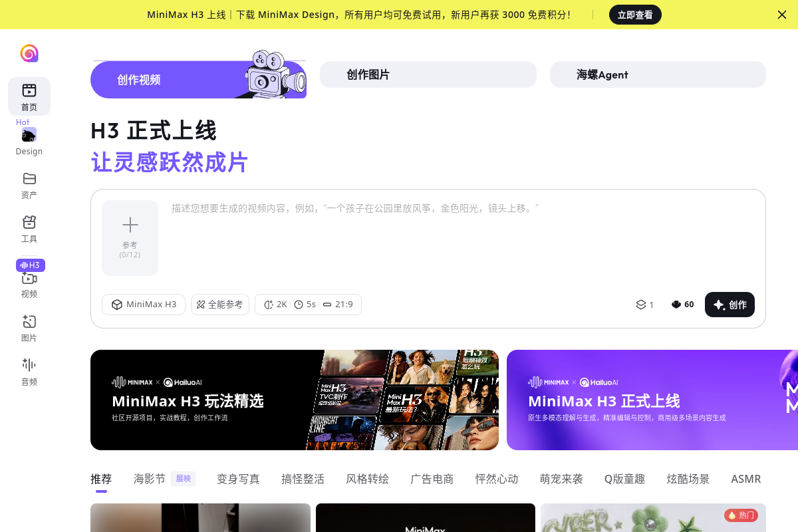Close the yellow announcement banner

(782, 15)
